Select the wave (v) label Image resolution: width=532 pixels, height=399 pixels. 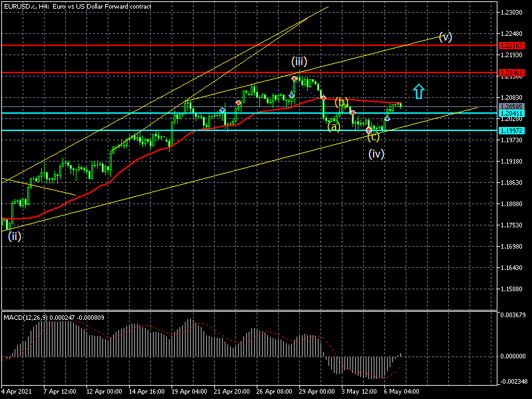click(x=446, y=37)
